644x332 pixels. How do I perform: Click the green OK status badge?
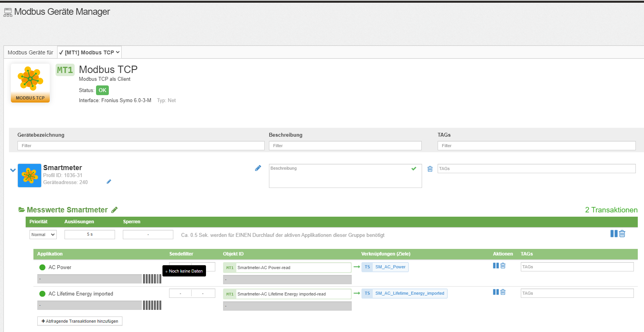pos(102,90)
